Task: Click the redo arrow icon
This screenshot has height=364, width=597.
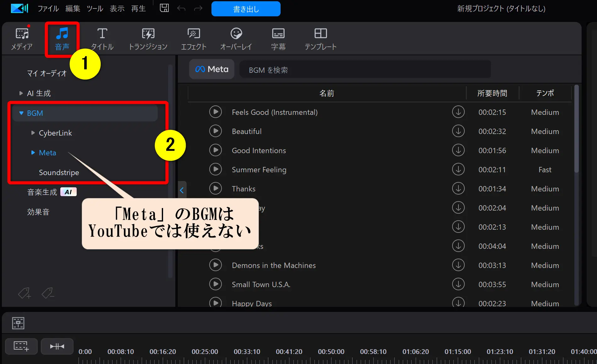Action: click(x=198, y=8)
